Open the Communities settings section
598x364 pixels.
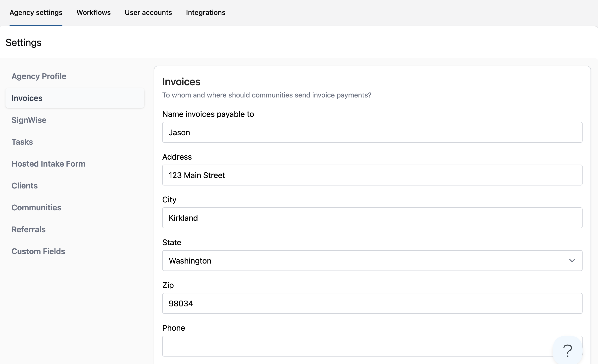(36, 208)
